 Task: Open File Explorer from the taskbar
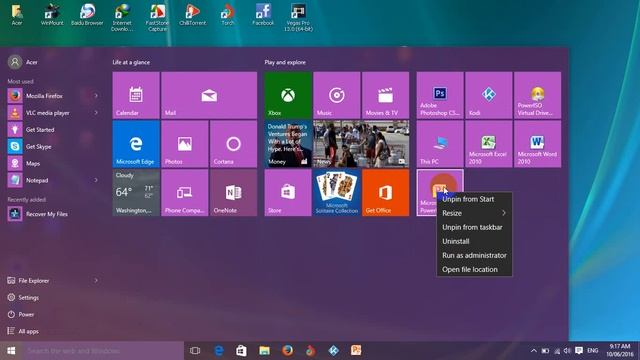tap(264, 351)
